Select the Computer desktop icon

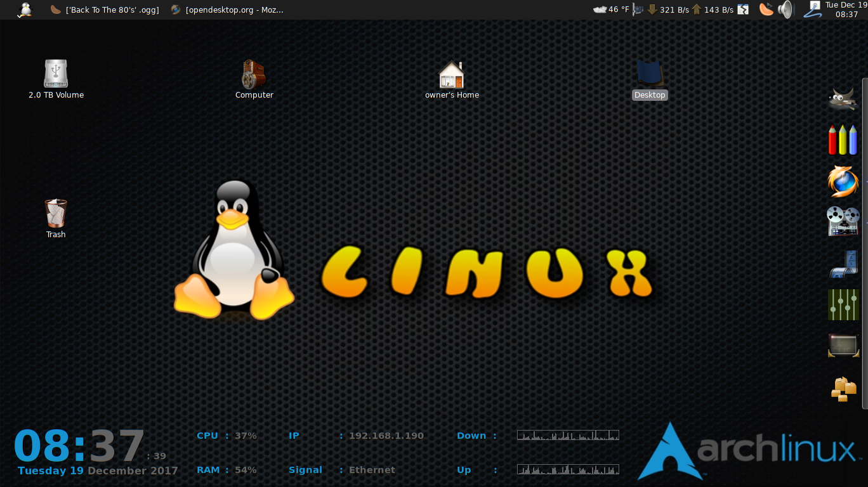254,74
